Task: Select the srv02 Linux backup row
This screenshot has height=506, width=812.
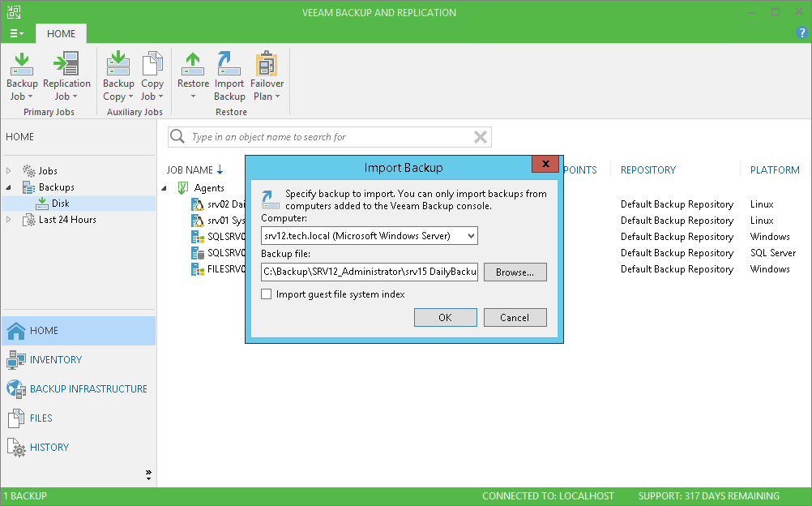Action: pos(218,204)
